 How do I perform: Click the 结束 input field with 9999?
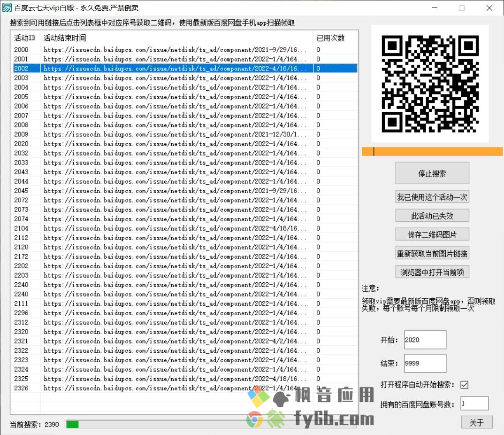pyautogui.click(x=425, y=363)
